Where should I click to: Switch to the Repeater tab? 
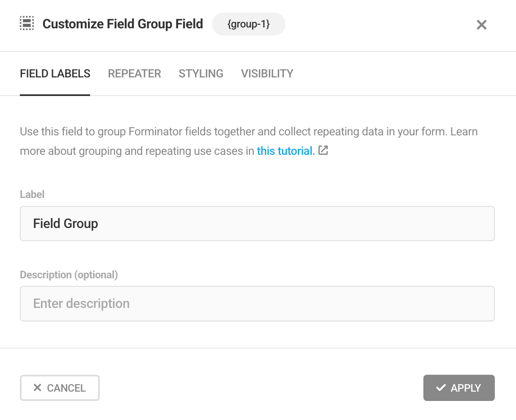[x=134, y=74]
